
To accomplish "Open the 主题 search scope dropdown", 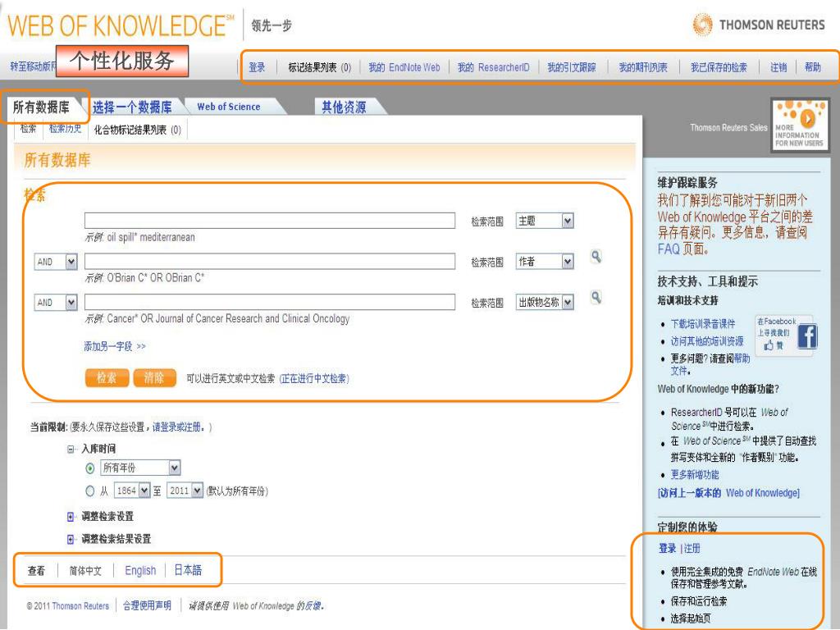I will click(545, 221).
